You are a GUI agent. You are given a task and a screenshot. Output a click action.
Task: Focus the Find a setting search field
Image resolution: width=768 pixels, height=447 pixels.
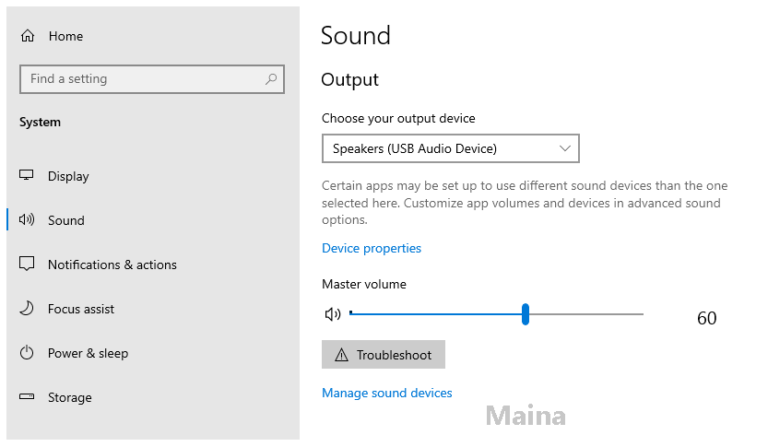point(140,79)
